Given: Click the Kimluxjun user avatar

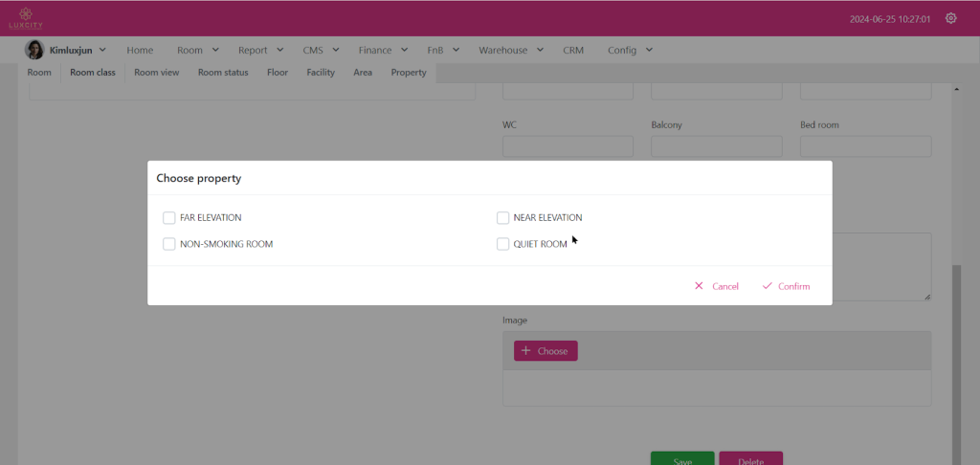Looking at the screenshot, I should [x=33, y=50].
